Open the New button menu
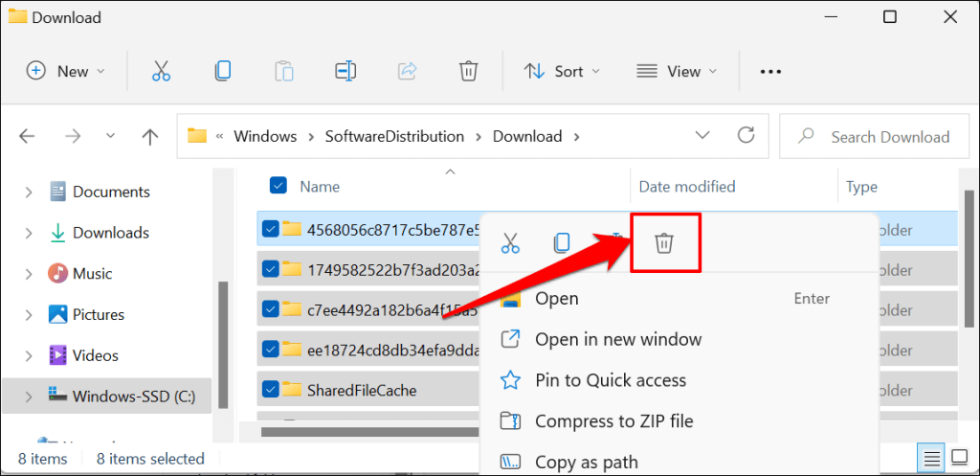 click(x=66, y=71)
